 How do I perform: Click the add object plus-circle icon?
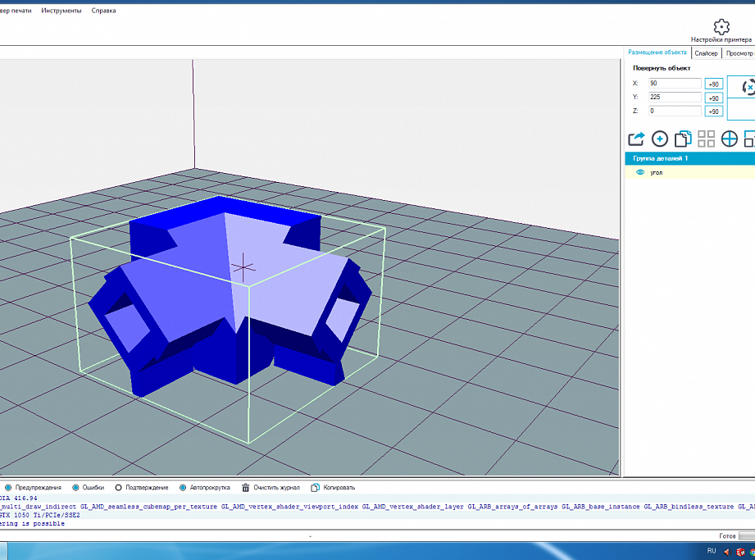[660, 139]
